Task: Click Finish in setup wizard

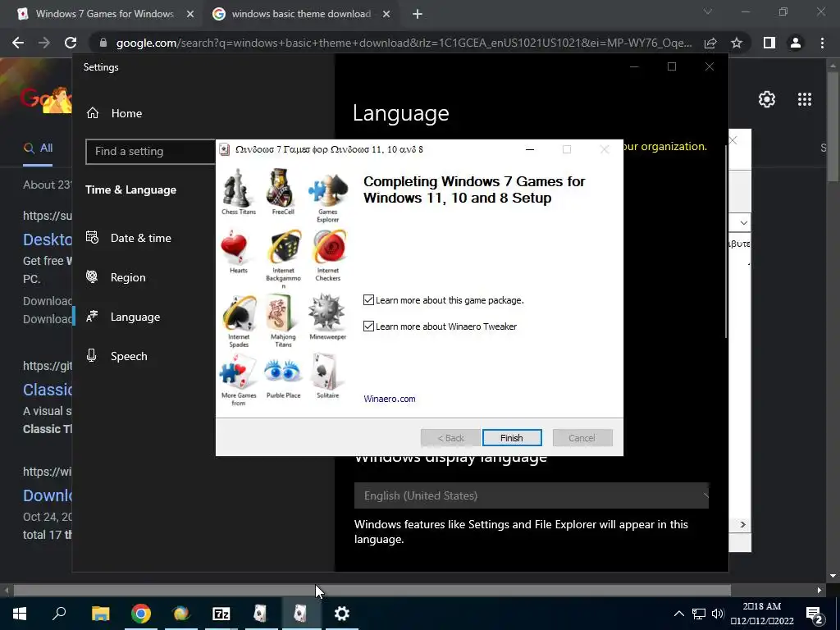Action: coord(512,438)
